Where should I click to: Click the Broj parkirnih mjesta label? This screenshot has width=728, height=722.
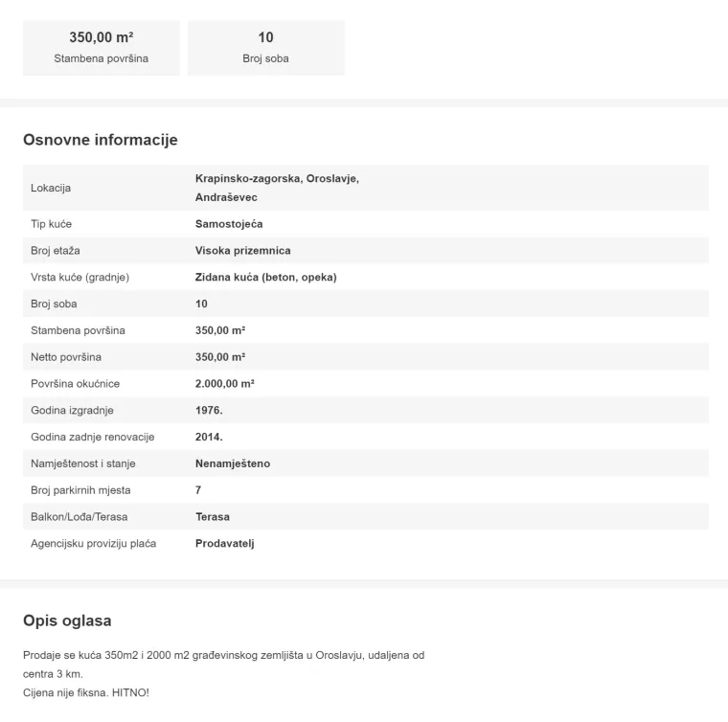[81, 490]
